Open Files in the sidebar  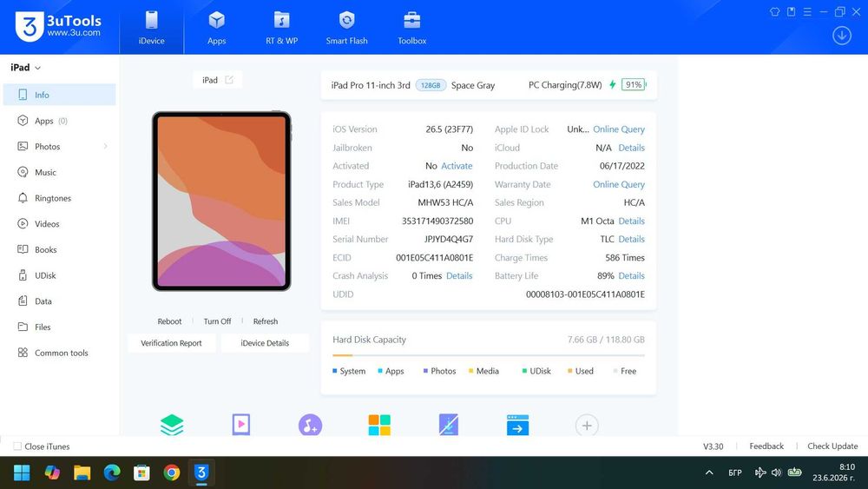(x=59, y=327)
